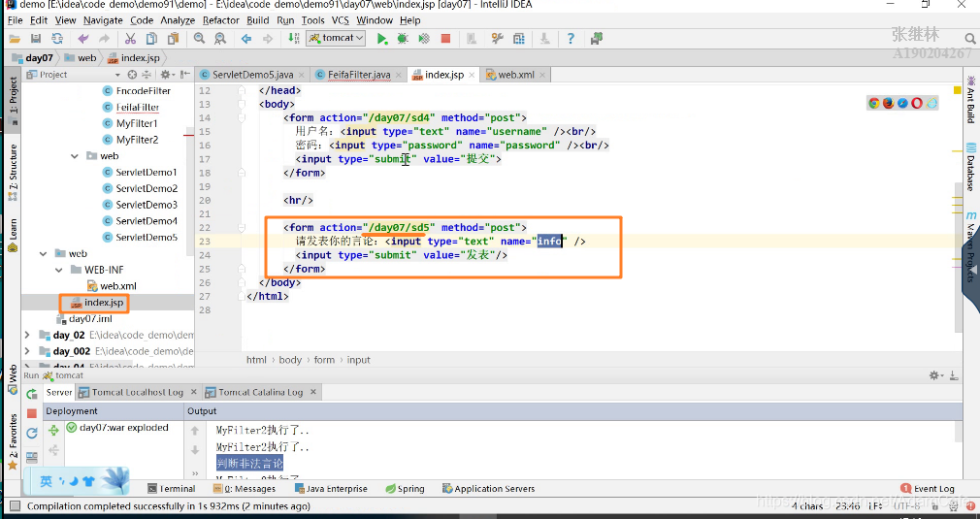Screen dimensions: 980x519
Task: Click the Copy toolbar icon
Action: click(151, 39)
